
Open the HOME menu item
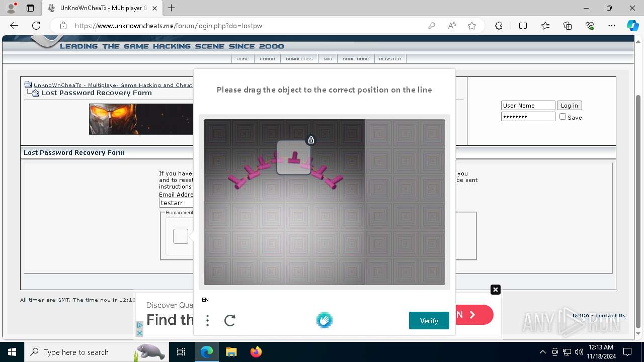243,59
